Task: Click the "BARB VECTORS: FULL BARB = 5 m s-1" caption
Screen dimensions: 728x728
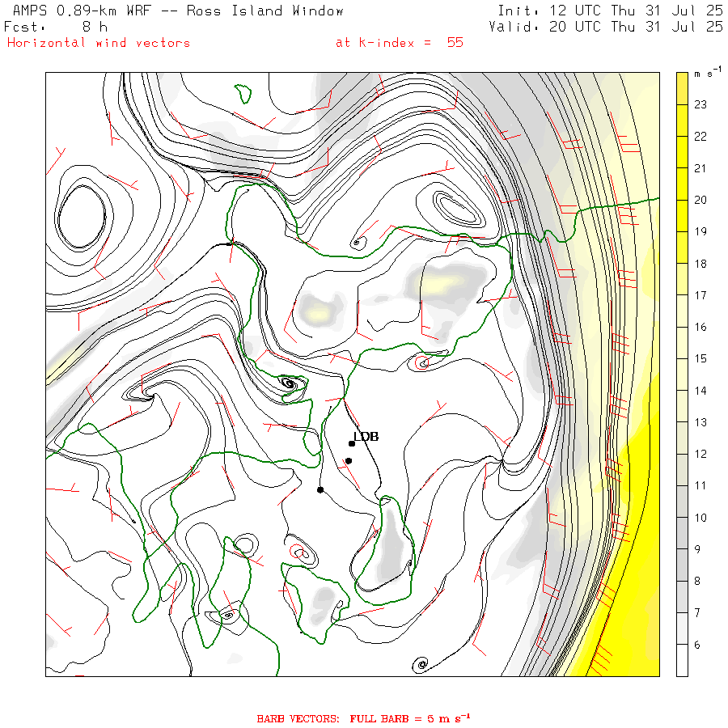Action: 363,718
